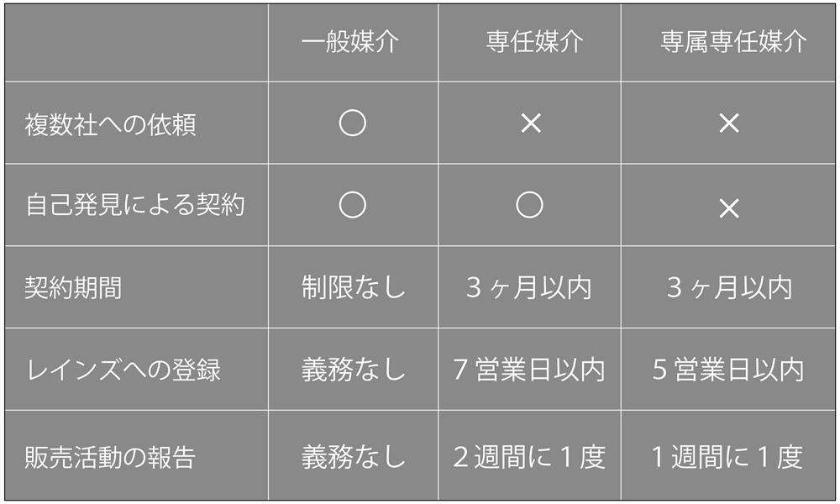Image resolution: width=840 pixels, height=504 pixels.
Task: Click 義務なし in the レインズへの登録 row
Action: click(353, 370)
